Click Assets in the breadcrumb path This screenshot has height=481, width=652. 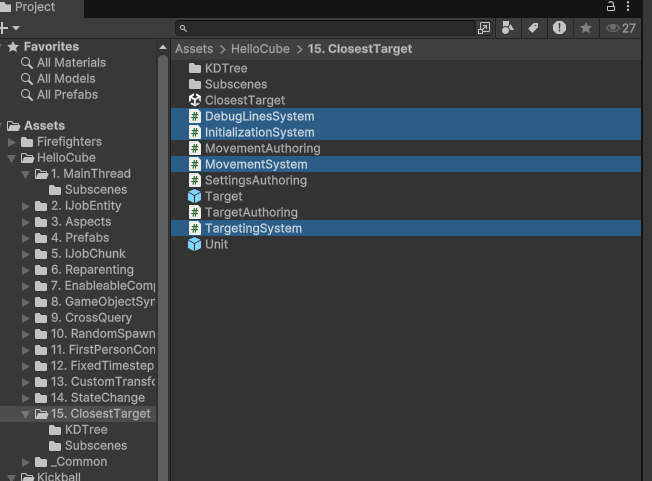pyautogui.click(x=194, y=49)
